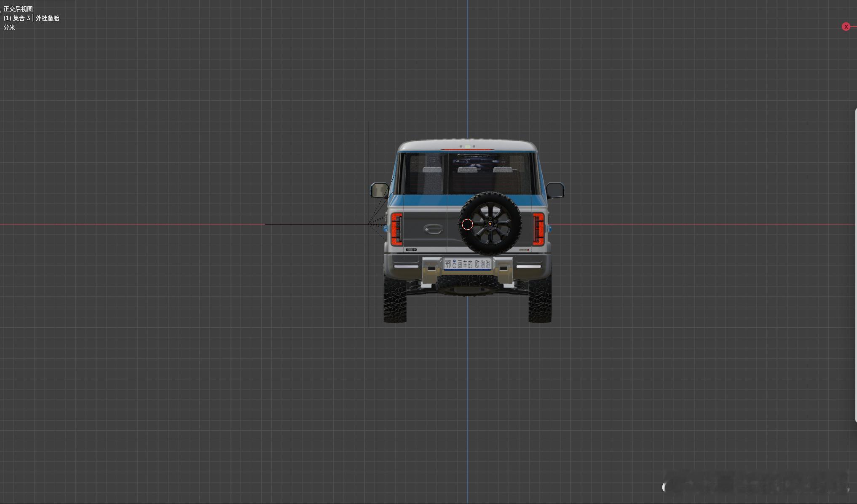The image size is (857, 504).
Task: Select the roof-mounted red brake light strip
Action: tap(467, 150)
